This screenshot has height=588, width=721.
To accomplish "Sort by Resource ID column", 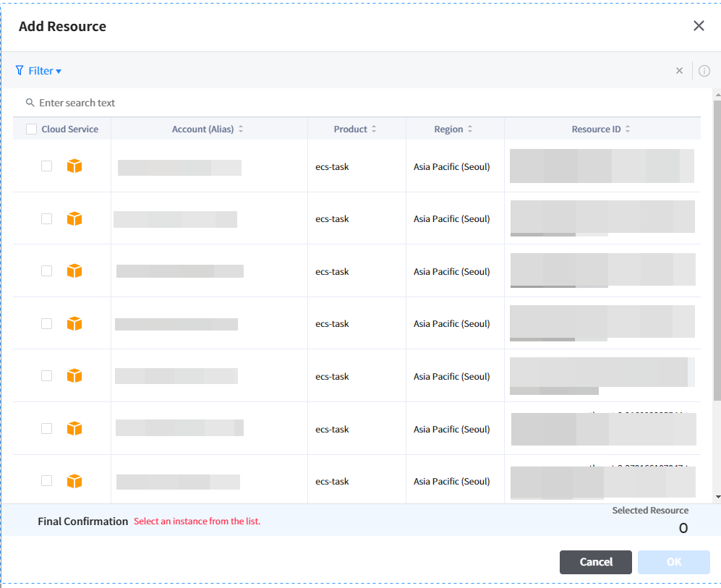I will (x=601, y=129).
